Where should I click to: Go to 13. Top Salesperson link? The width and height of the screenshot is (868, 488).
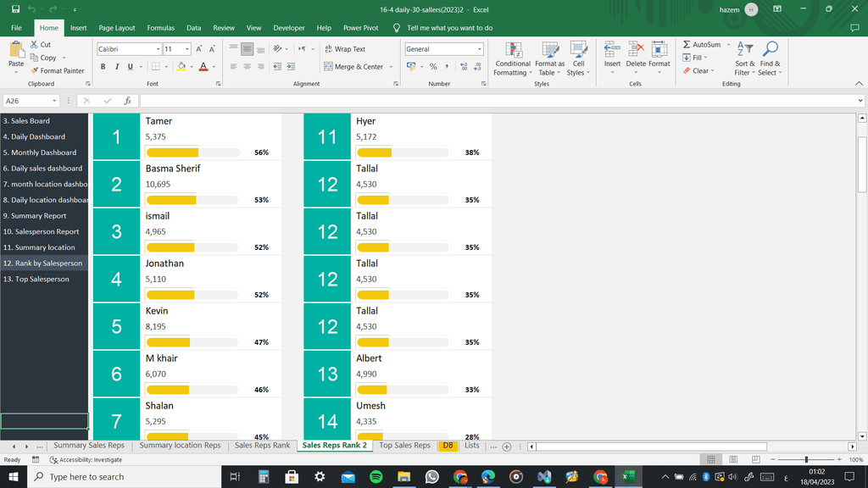pos(36,279)
